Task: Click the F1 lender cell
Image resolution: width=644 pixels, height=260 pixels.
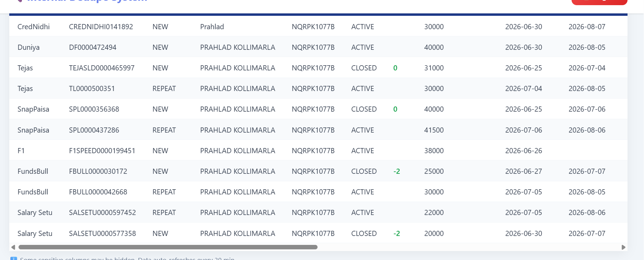Action: [x=21, y=151]
